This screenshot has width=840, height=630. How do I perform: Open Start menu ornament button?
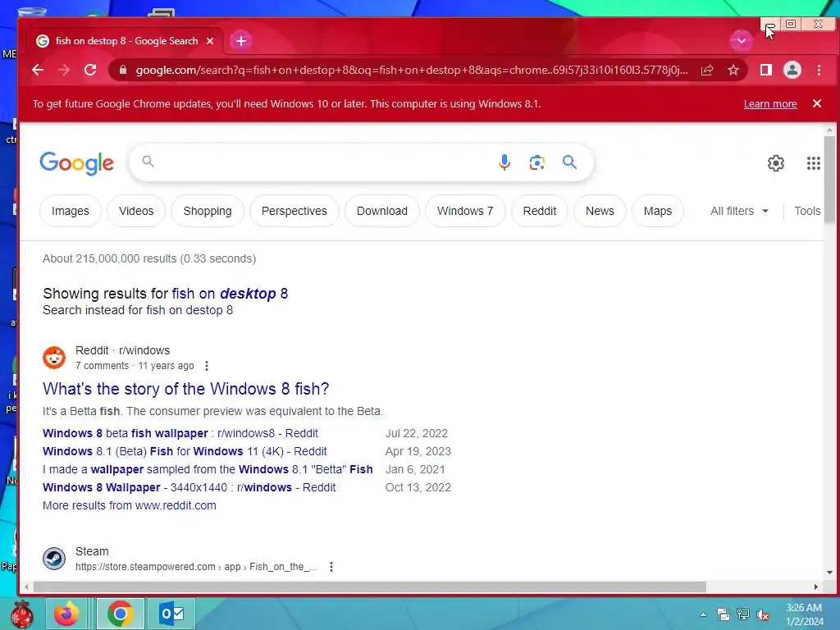[21, 614]
